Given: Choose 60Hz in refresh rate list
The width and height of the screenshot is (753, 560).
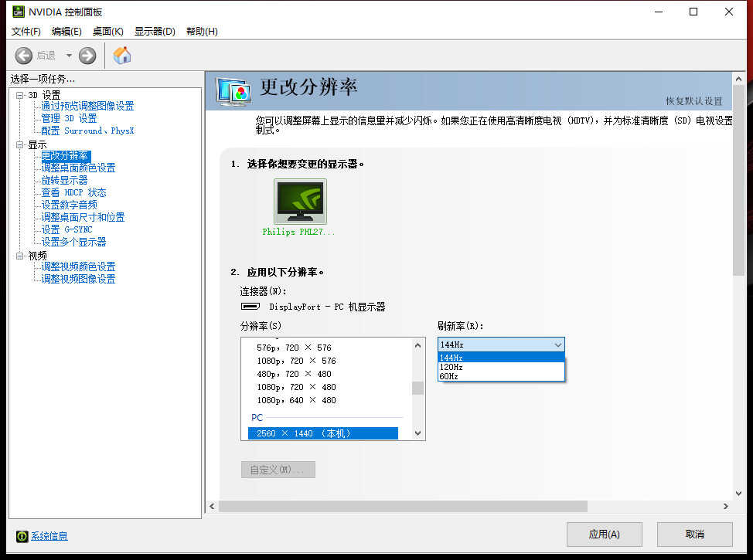Looking at the screenshot, I should click(x=501, y=376).
